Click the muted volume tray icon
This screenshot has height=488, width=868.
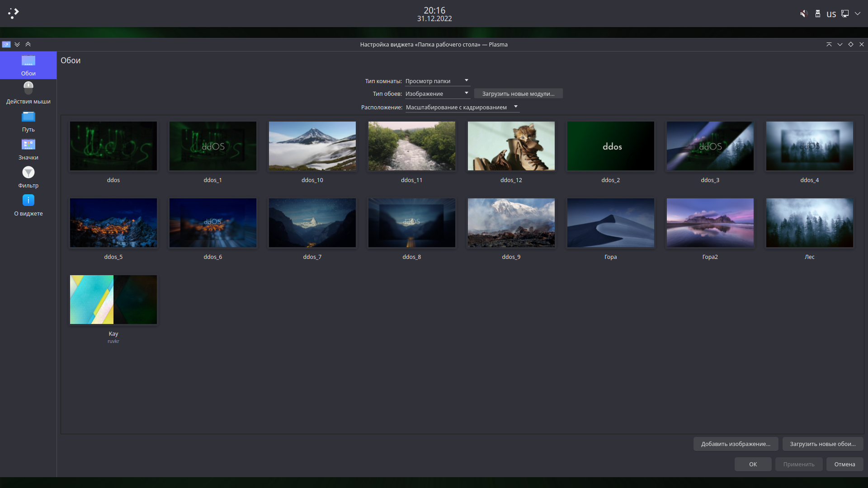(x=803, y=14)
